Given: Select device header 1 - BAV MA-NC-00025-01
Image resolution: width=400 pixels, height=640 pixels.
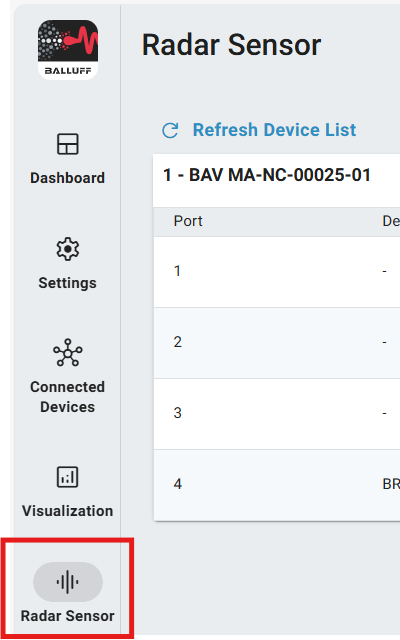Looking at the screenshot, I should [267, 175].
